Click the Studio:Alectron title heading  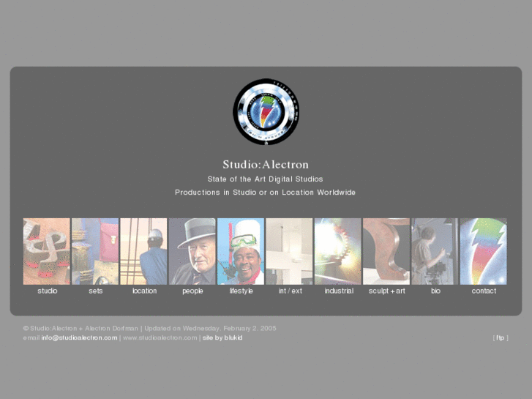(x=266, y=165)
